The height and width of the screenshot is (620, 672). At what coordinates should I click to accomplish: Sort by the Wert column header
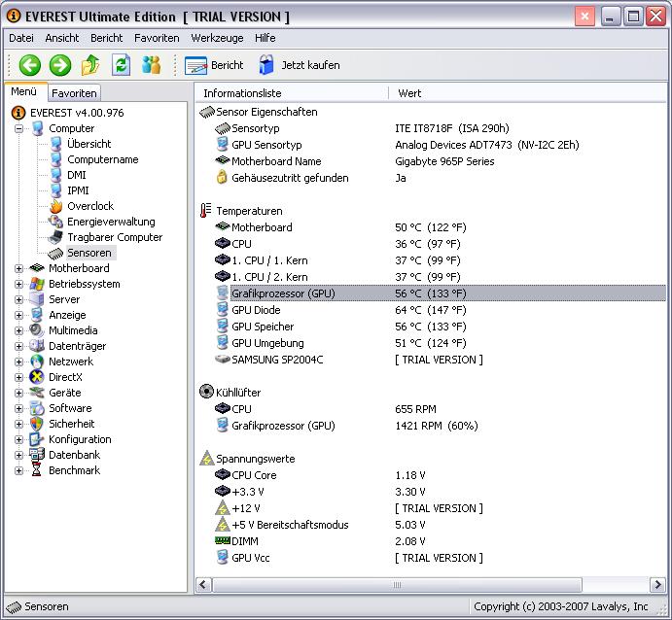click(x=527, y=93)
